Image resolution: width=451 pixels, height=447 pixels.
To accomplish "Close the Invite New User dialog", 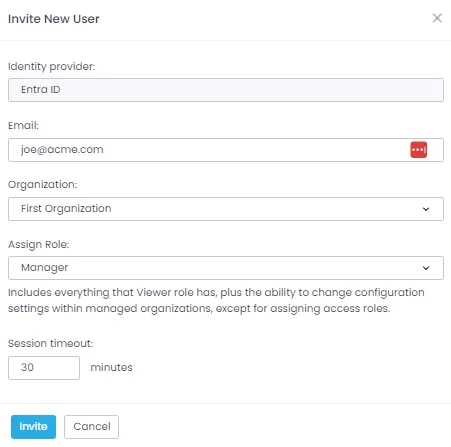I will click(437, 18).
